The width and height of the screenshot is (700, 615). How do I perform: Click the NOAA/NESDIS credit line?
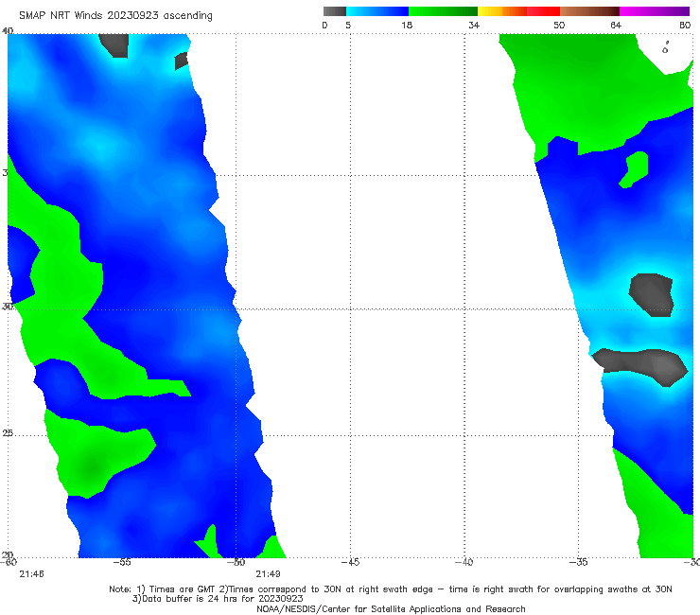click(391, 609)
